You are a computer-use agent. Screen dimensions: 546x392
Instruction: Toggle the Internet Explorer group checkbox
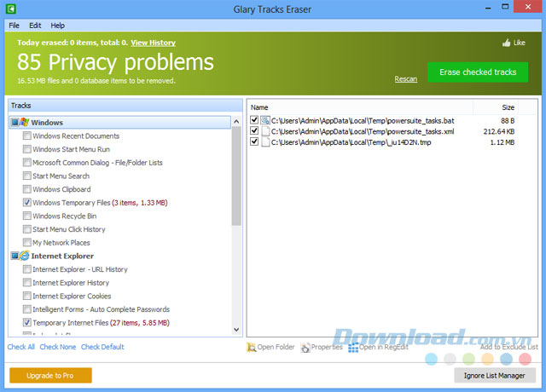click(x=15, y=256)
